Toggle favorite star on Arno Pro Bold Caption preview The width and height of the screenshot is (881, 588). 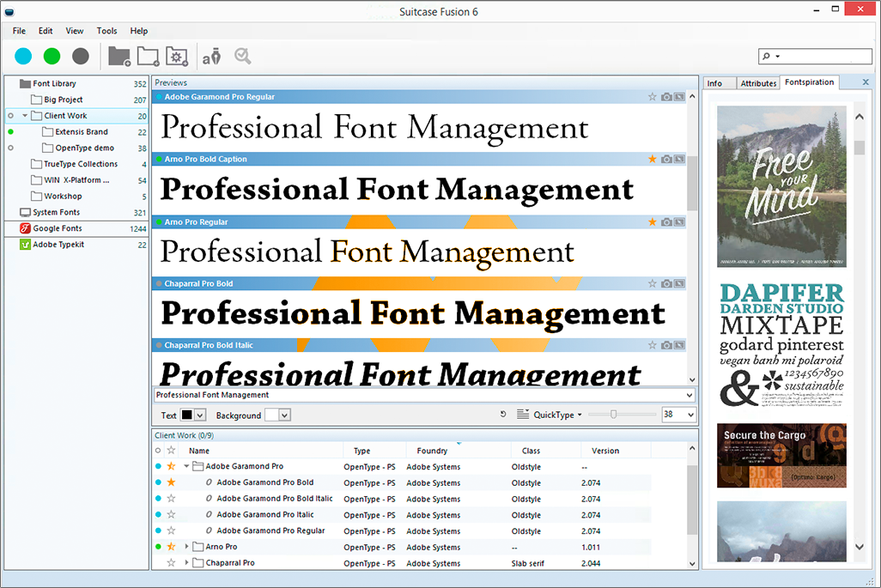(653, 159)
